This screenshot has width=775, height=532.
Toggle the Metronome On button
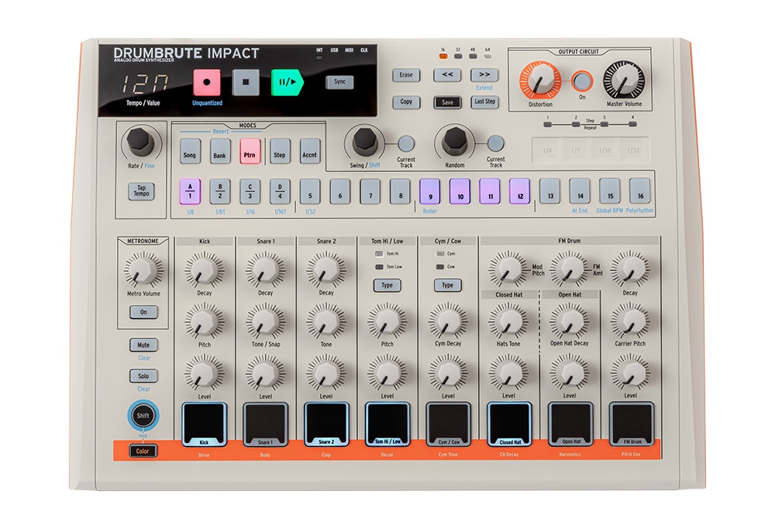click(143, 312)
